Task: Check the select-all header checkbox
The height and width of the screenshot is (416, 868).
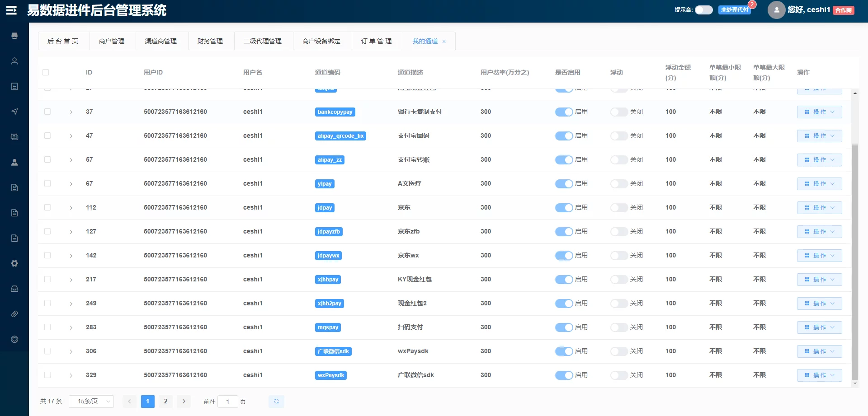Action: tap(46, 72)
